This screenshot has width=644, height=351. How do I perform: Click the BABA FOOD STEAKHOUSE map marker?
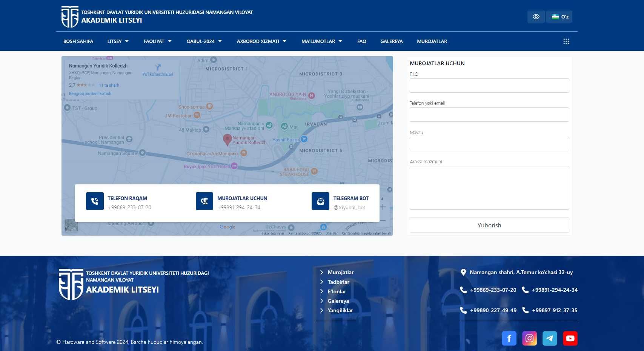coord(314,171)
